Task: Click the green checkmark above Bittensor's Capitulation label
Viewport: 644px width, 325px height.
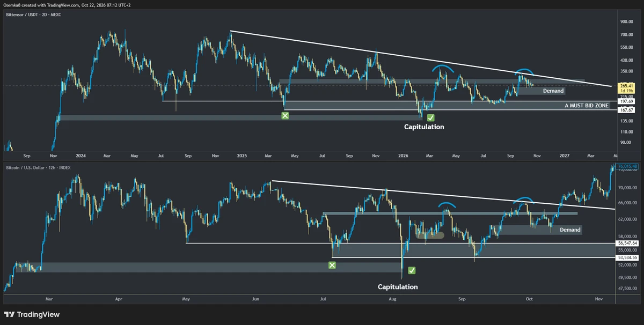Action: click(x=430, y=117)
